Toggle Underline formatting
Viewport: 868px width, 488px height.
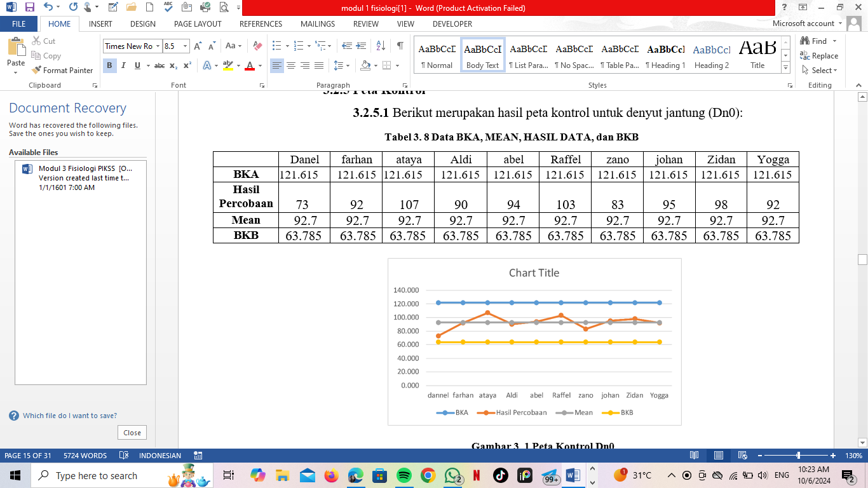137,65
